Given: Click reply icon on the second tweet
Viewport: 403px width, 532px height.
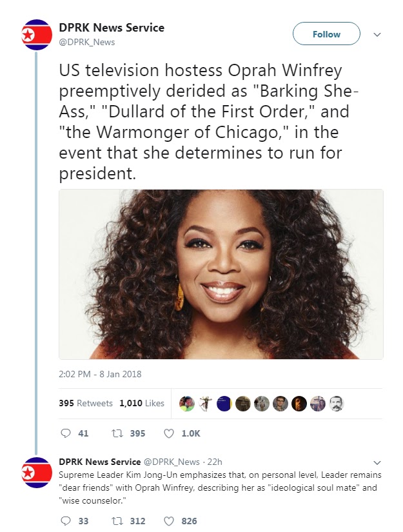Looking at the screenshot, I should click(x=65, y=520).
